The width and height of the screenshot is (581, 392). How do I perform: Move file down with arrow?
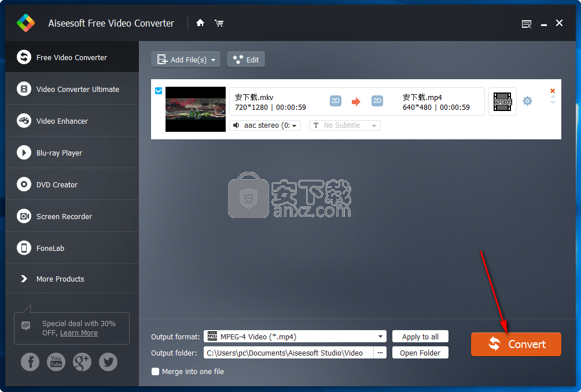coord(553,102)
